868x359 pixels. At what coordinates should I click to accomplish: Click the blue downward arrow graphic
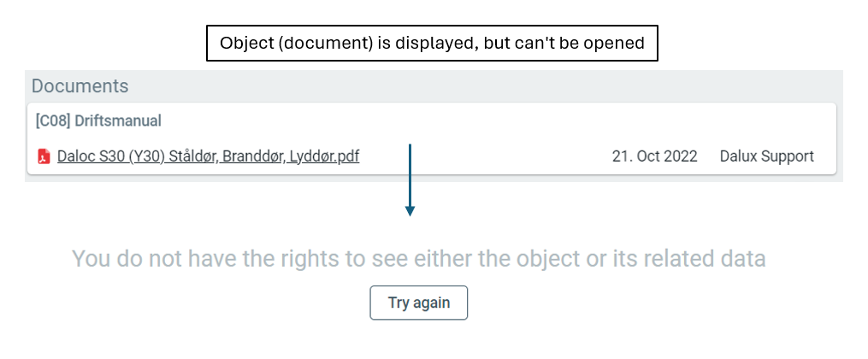click(x=410, y=179)
